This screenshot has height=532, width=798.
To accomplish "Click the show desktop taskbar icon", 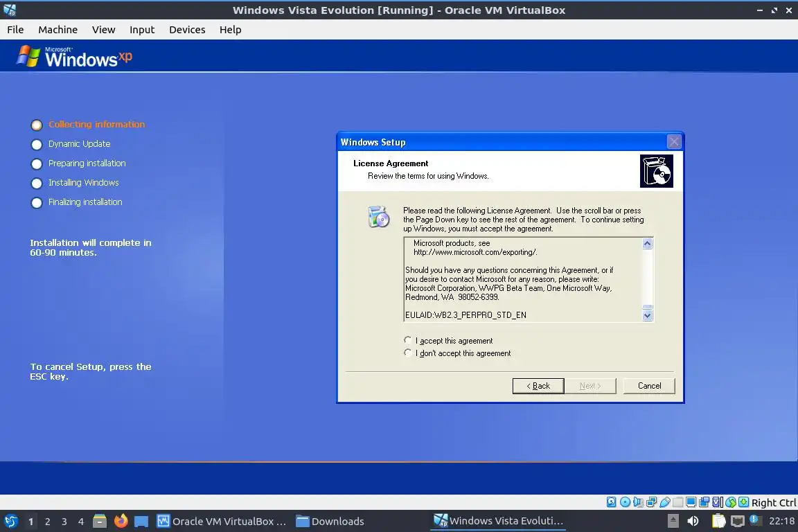I will pyautogui.click(x=141, y=522).
